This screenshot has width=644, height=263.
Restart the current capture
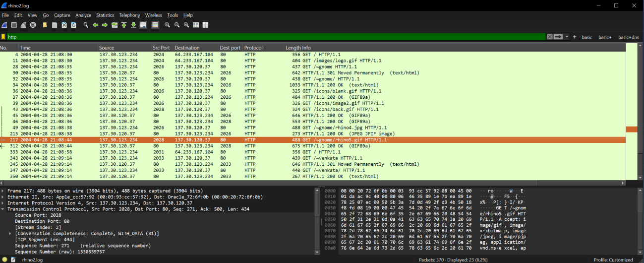coord(24,25)
